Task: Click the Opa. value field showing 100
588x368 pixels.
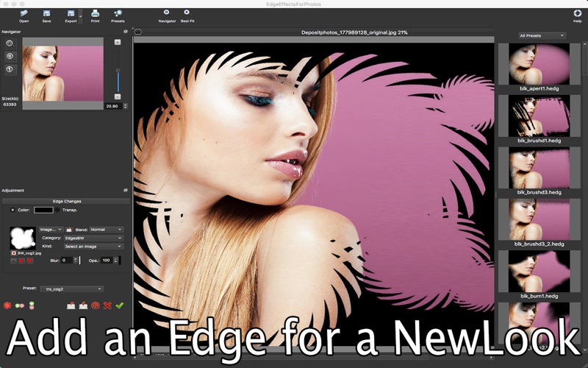Action: pyautogui.click(x=107, y=261)
